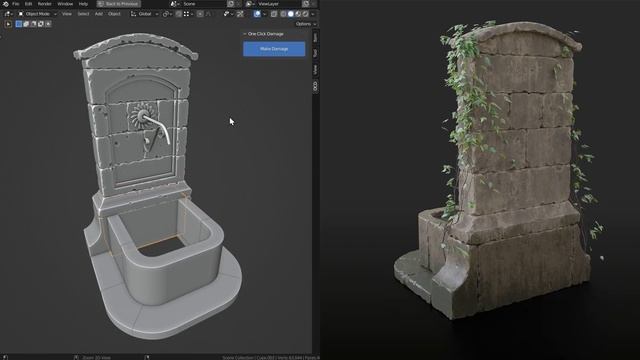Open the view layer browse icon dropdown
Image resolution: width=640 pixels, height=360 pixels.
click(250, 4)
